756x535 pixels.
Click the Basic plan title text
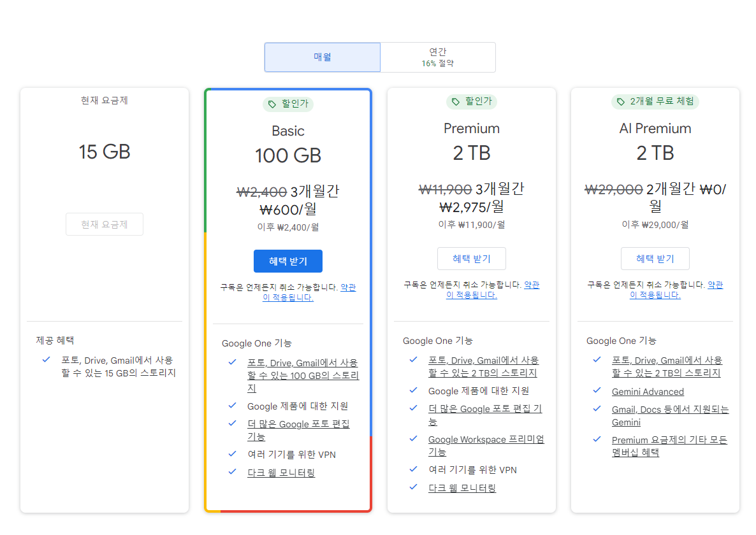[x=288, y=131]
